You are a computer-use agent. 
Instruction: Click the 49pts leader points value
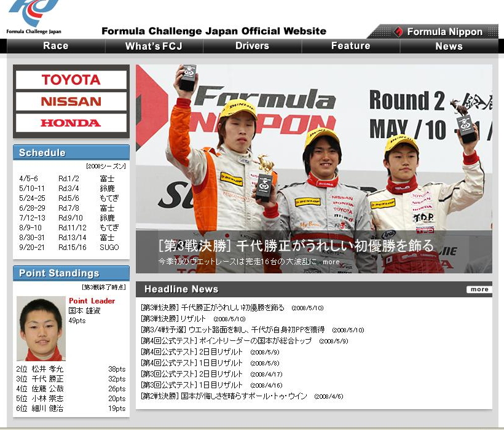pos(77,321)
